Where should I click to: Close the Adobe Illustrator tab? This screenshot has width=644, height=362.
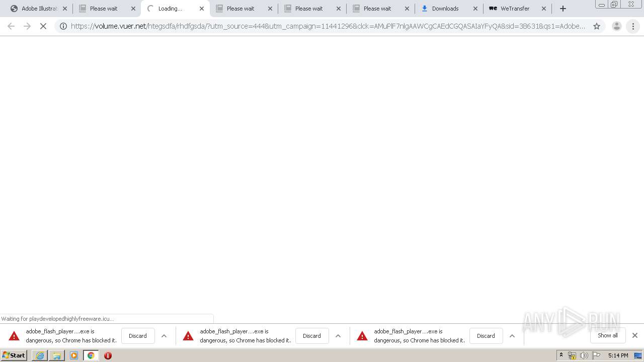tap(65, 9)
